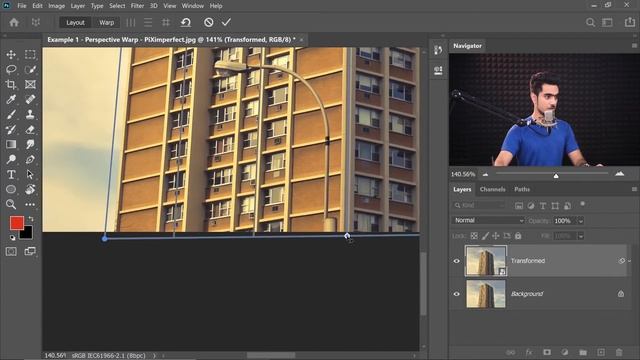Open Edit Toolbar three-dots menu
This screenshot has height=360, width=640.
coord(30,204)
